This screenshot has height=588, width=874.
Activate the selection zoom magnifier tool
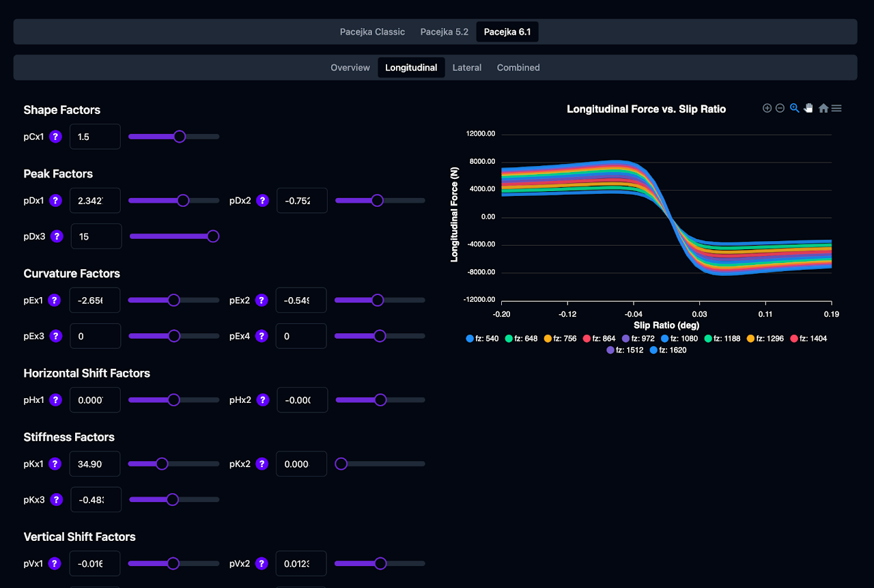[794, 108]
